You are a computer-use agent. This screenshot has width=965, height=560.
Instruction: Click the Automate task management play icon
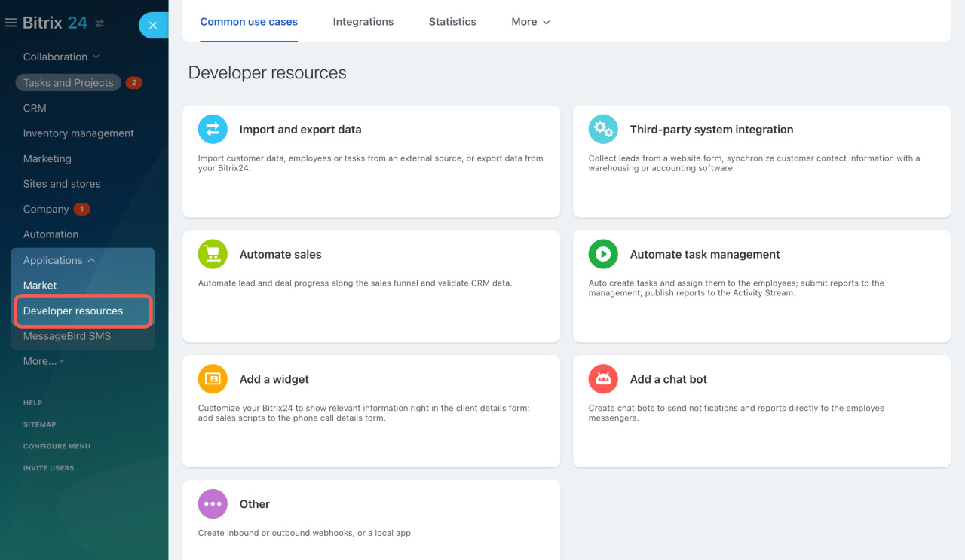(603, 254)
